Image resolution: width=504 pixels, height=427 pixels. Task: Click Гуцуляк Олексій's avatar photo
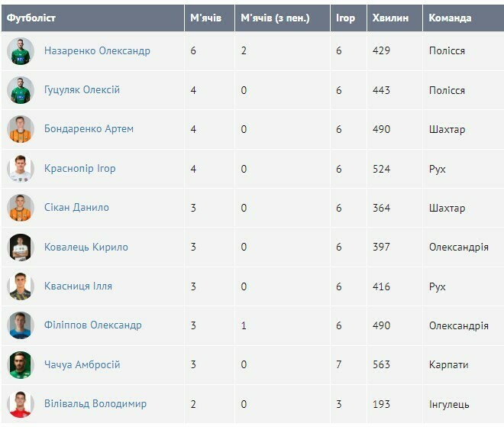pyautogui.click(x=21, y=90)
